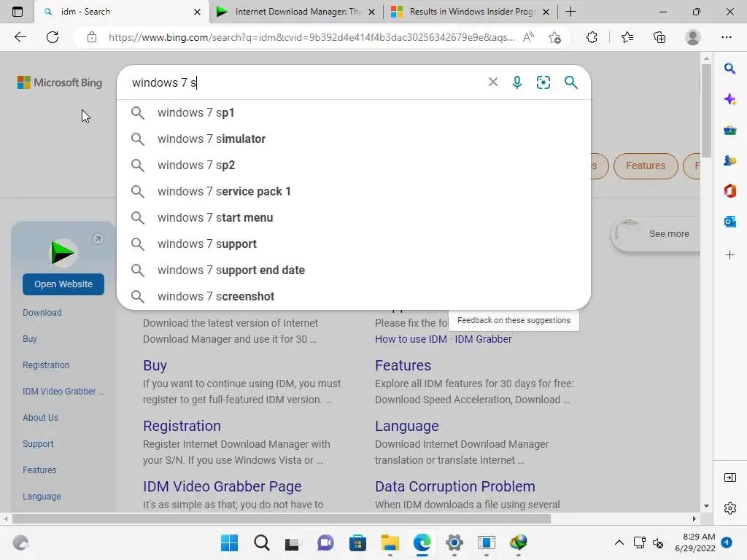Open Extensions puzzle icon
Viewport: 747px width, 560px height.
tap(592, 37)
